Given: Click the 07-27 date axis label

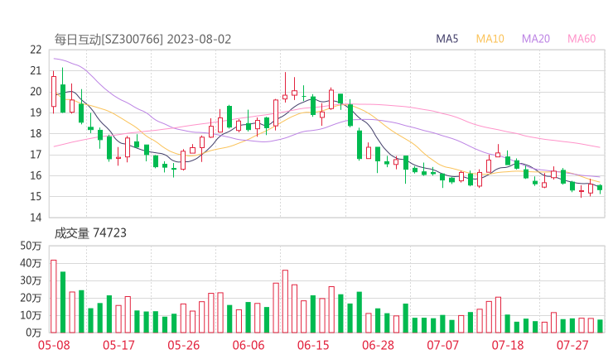Looking at the screenshot, I should 572,345.
